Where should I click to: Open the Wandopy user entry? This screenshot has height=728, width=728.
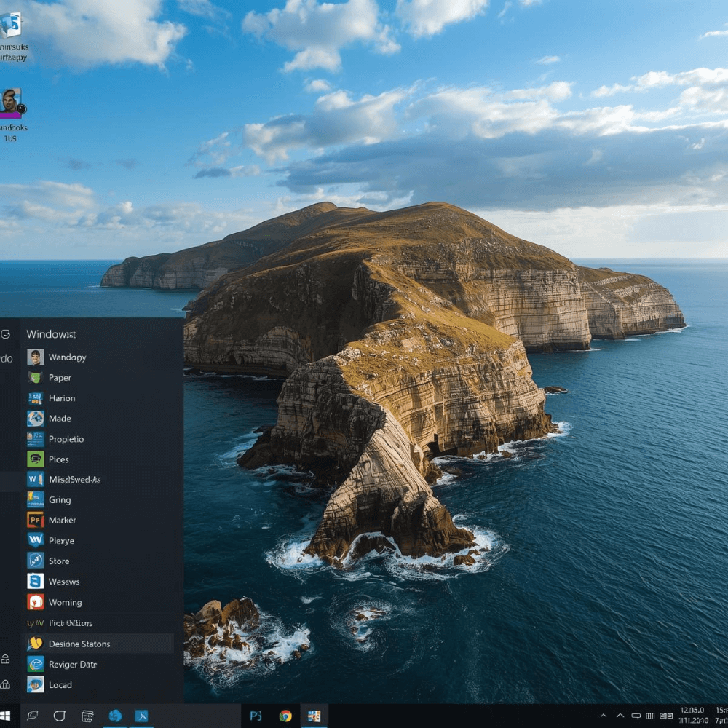pos(67,357)
